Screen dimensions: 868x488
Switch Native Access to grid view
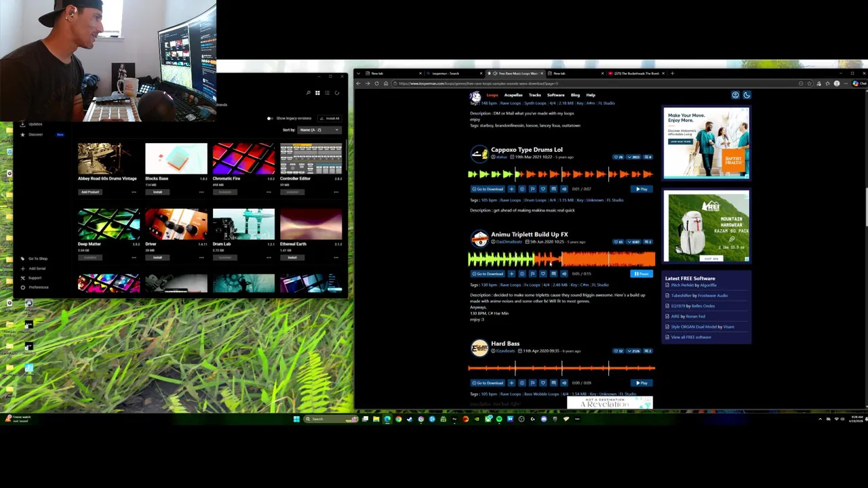point(317,93)
